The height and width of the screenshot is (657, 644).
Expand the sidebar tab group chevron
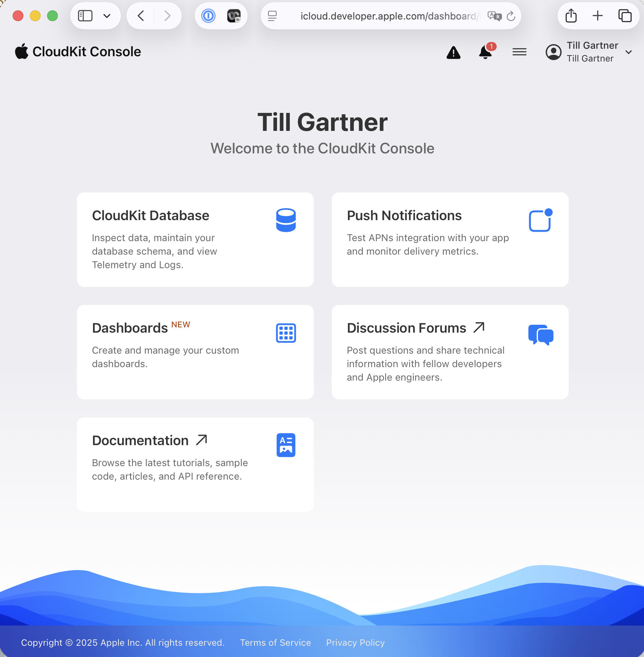[107, 16]
